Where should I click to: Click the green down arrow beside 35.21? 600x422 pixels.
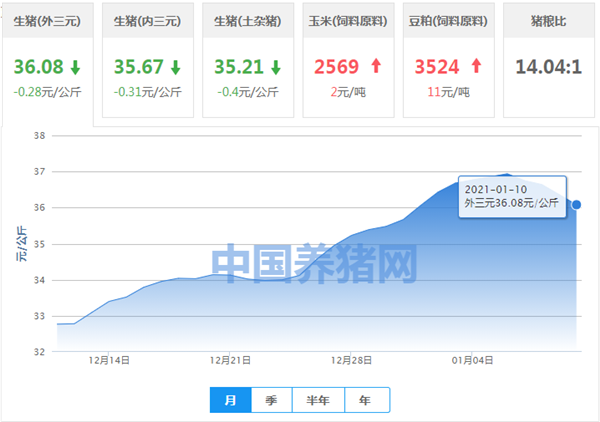pyautogui.click(x=276, y=67)
